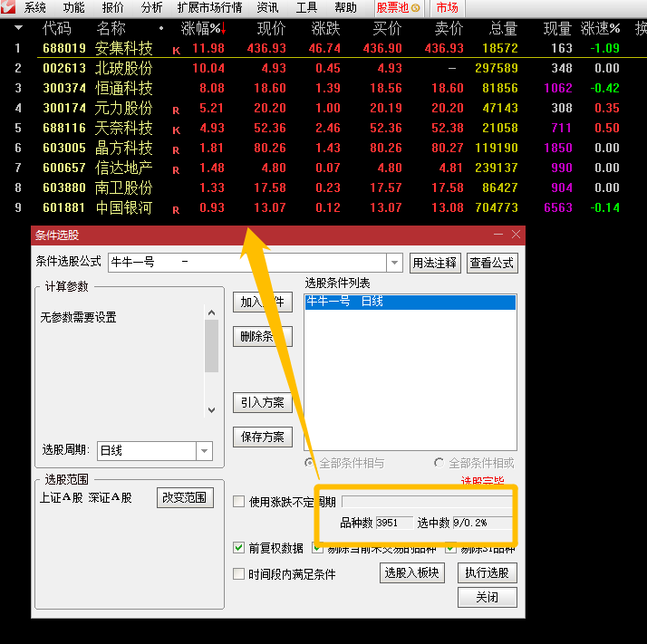The height and width of the screenshot is (644, 647).
Task: Select stock row 600657 信达地产
Action: [323, 168]
